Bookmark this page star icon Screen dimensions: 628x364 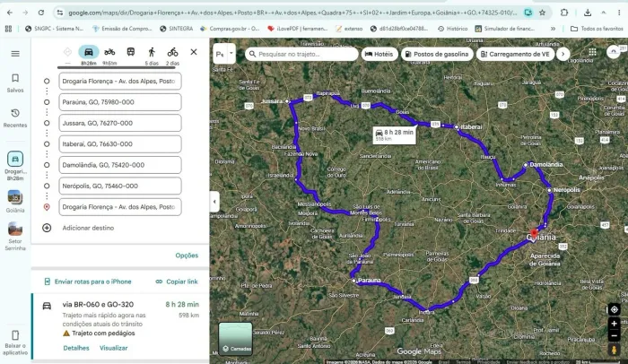[x=542, y=13]
